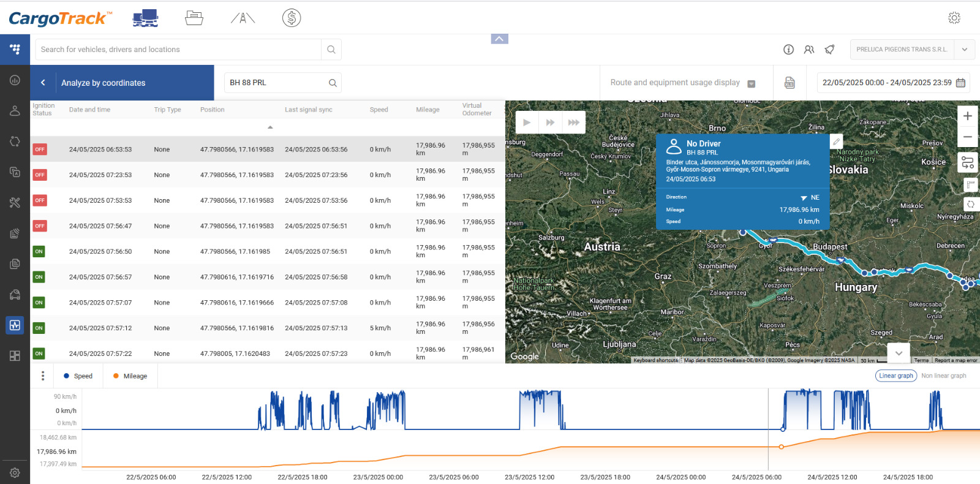
Task: Toggle the Mileage series in graph legend
Action: [x=130, y=376]
